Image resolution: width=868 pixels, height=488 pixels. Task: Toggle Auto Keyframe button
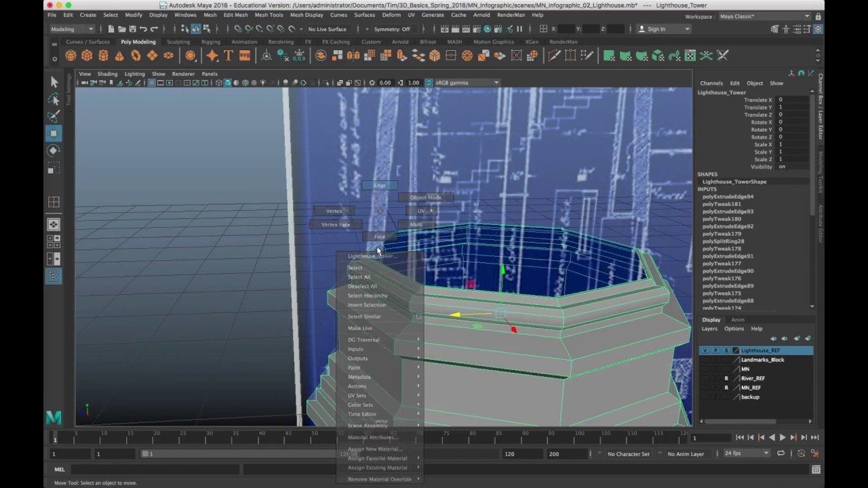coord(802,453)
